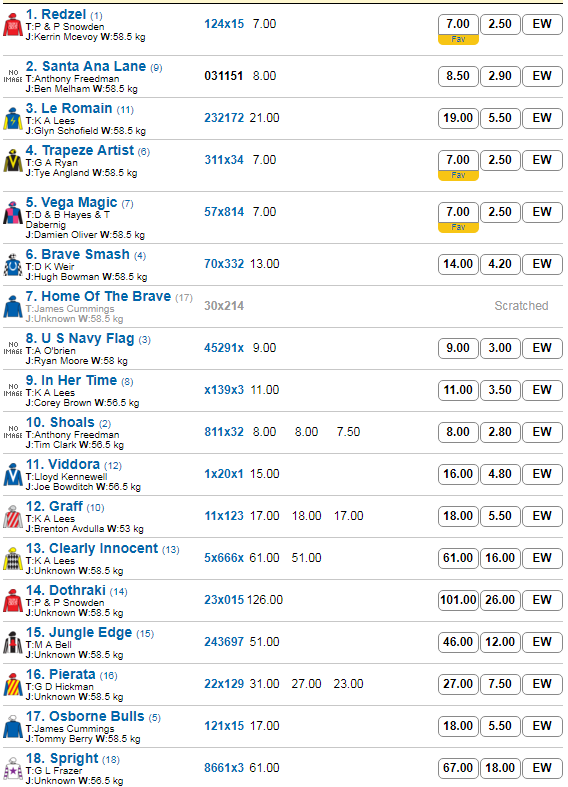Select Le Romain place odds 5.50

pos(500,118)
